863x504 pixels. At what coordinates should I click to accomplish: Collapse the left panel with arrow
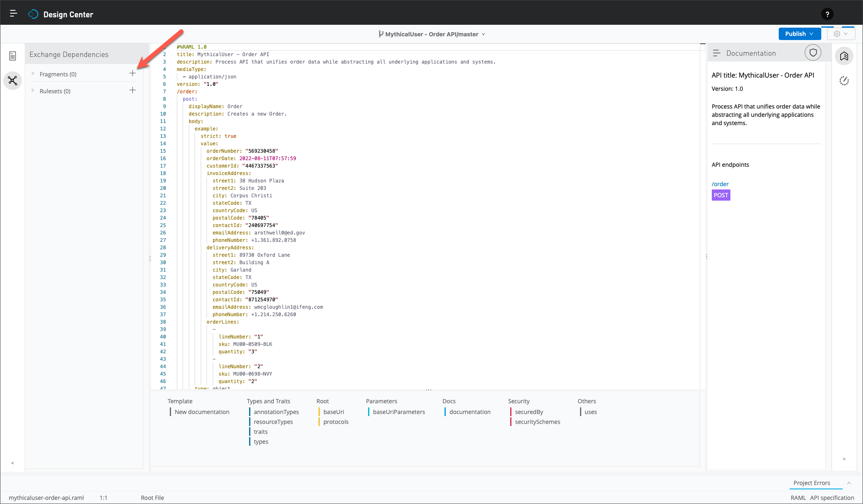click(x=12, y=463)
